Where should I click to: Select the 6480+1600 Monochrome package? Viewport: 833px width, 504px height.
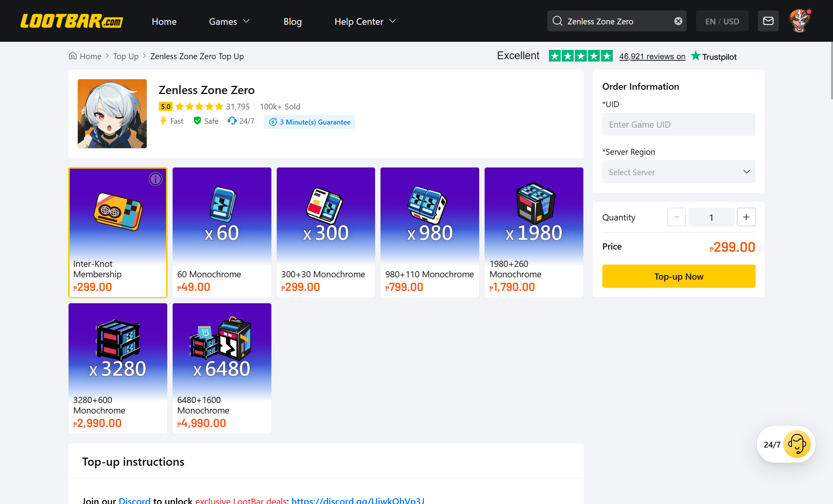point(222,369)
